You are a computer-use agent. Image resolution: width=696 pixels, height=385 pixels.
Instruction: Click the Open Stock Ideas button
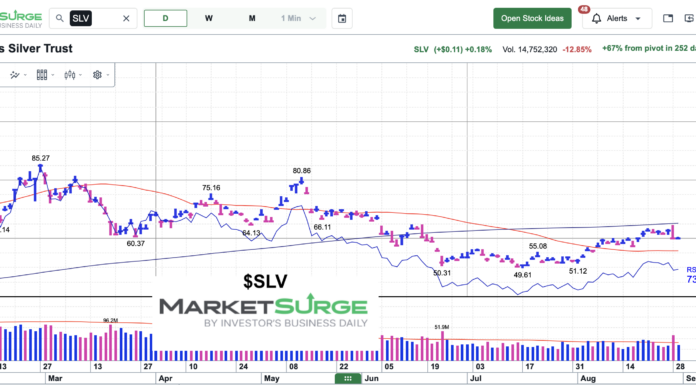[x=532, y=18]
